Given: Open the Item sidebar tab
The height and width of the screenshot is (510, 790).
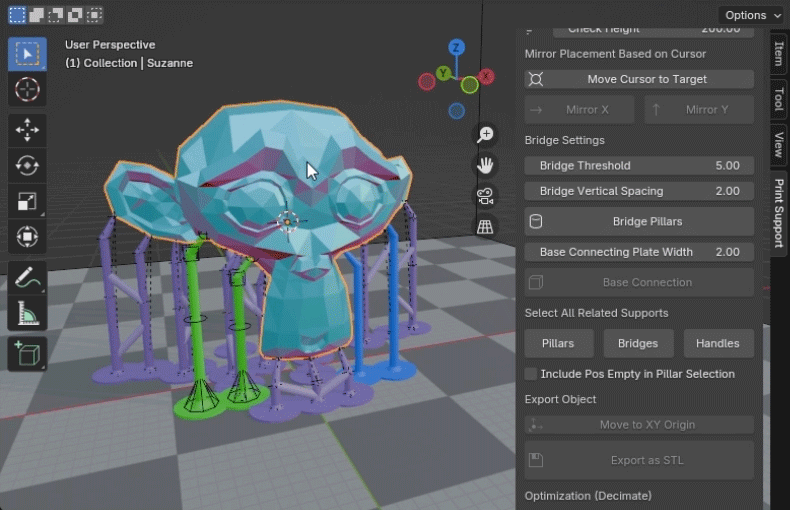Looking at the screenshot, I should point(779,54).
